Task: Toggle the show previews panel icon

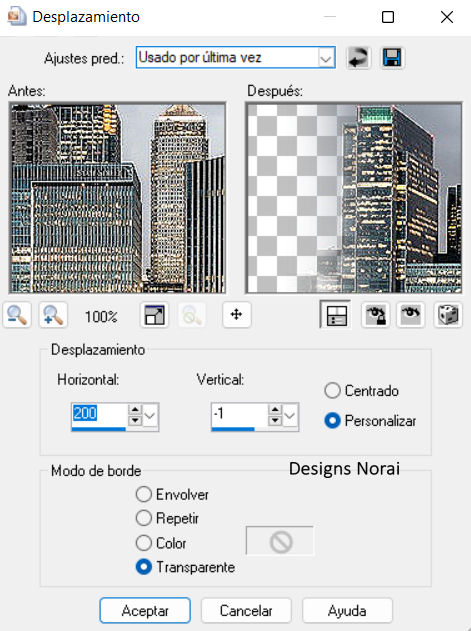Action: (335, 315)
